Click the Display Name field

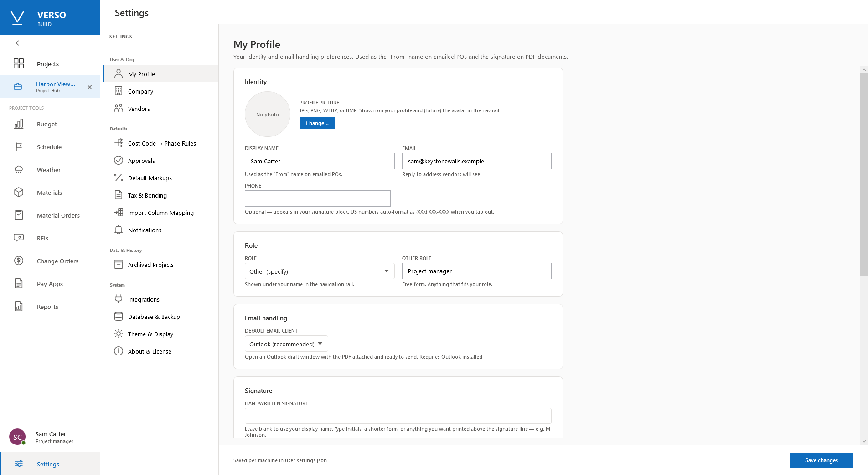click(x=320, y=161)
